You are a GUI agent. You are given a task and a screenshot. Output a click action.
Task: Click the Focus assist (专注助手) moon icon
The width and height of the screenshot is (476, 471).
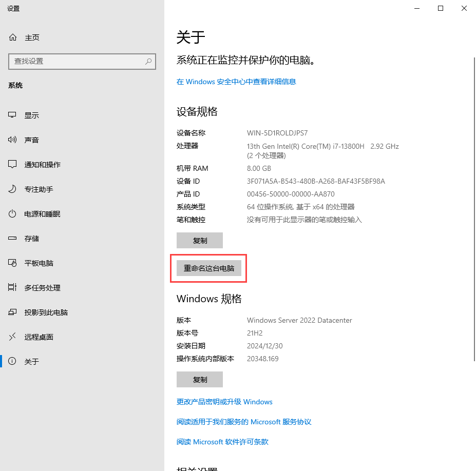point(13,189)
